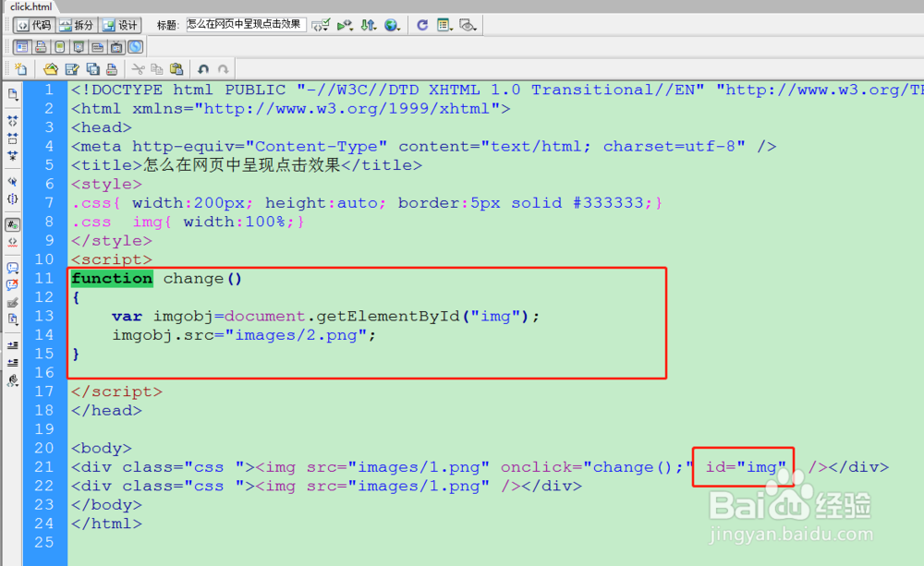924x566 pixels.
Task: Open the file management dropdown
Action: [369, 25]
